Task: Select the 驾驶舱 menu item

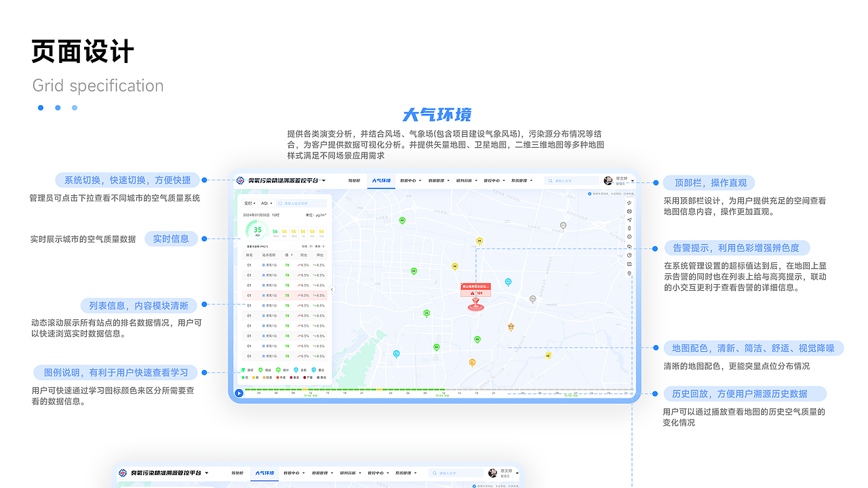Action: [x=354, y=180]
